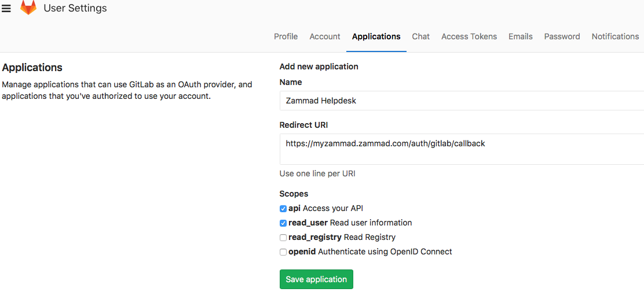The height and width of the screenshot is (292, 644).
Task: Select the Applications tab
Action: point(376,36)
